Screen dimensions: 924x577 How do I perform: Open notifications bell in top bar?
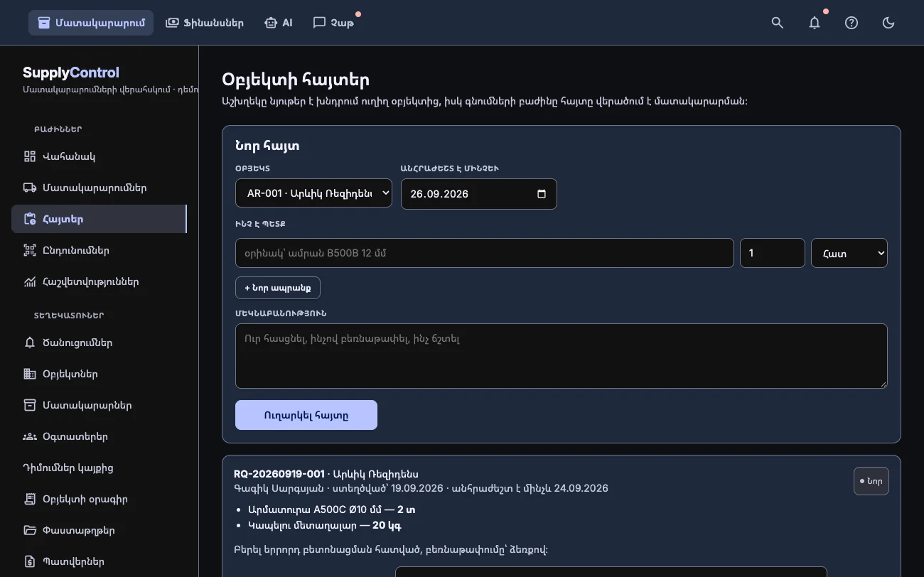[x=815, y=23]
